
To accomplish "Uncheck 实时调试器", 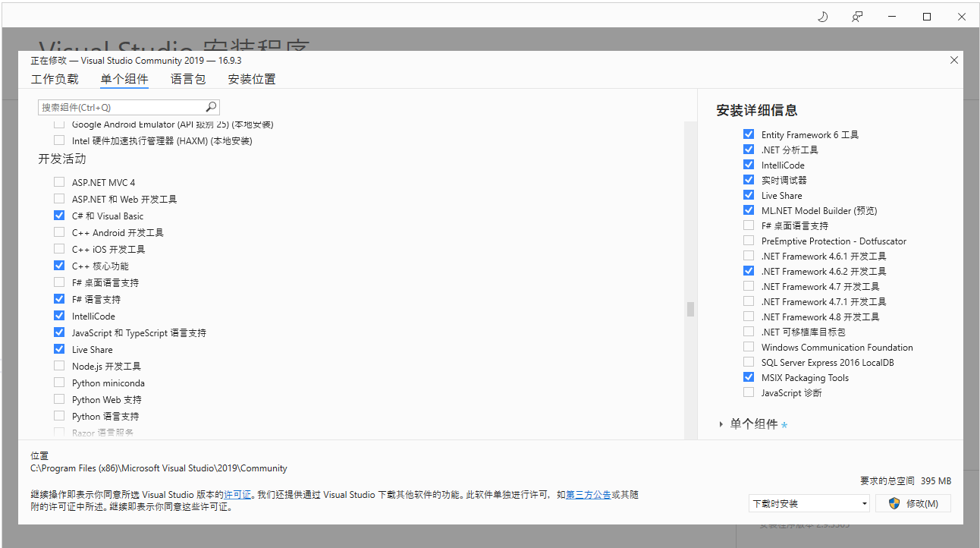I will (749, 180).
